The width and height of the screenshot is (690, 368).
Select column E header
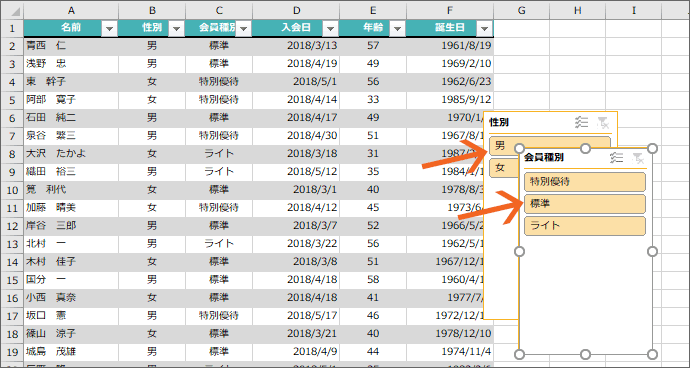coord(373,10)
